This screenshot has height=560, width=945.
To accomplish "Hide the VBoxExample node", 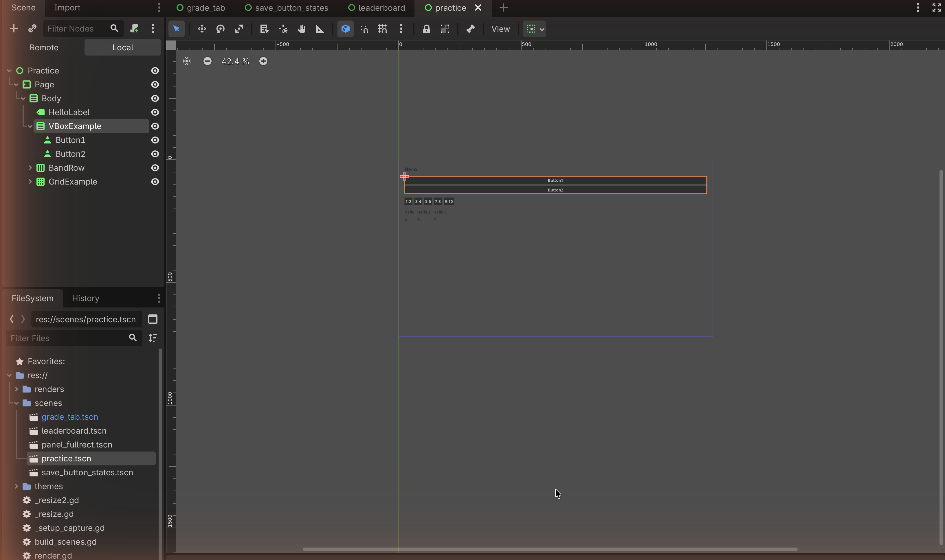I will pyautogui.click(x=155, y=126).
